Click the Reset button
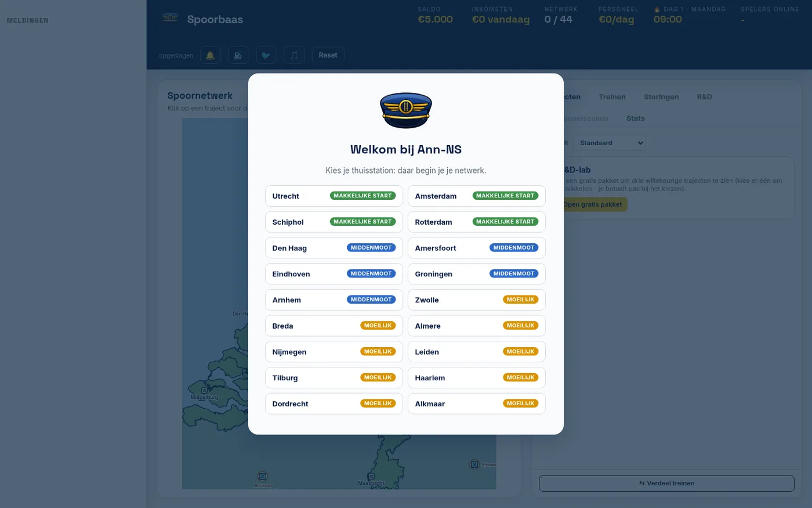 pyautogui.click(x=328, y=55)
